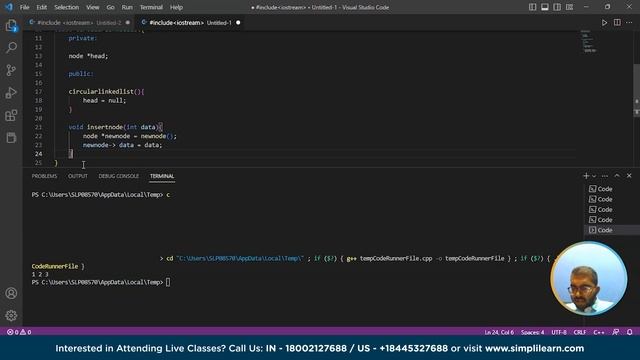Open the Help menu

(176, 7)
